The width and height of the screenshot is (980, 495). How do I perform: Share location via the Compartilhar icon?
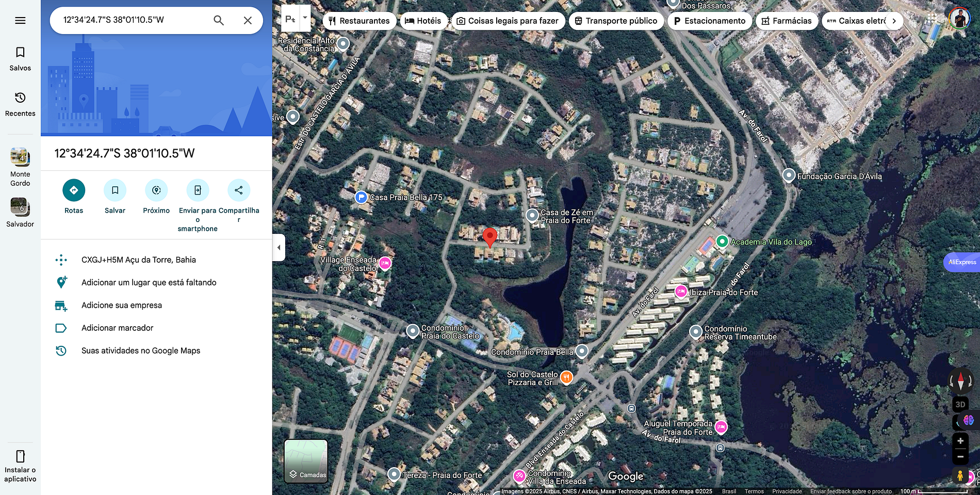[238, 190]
